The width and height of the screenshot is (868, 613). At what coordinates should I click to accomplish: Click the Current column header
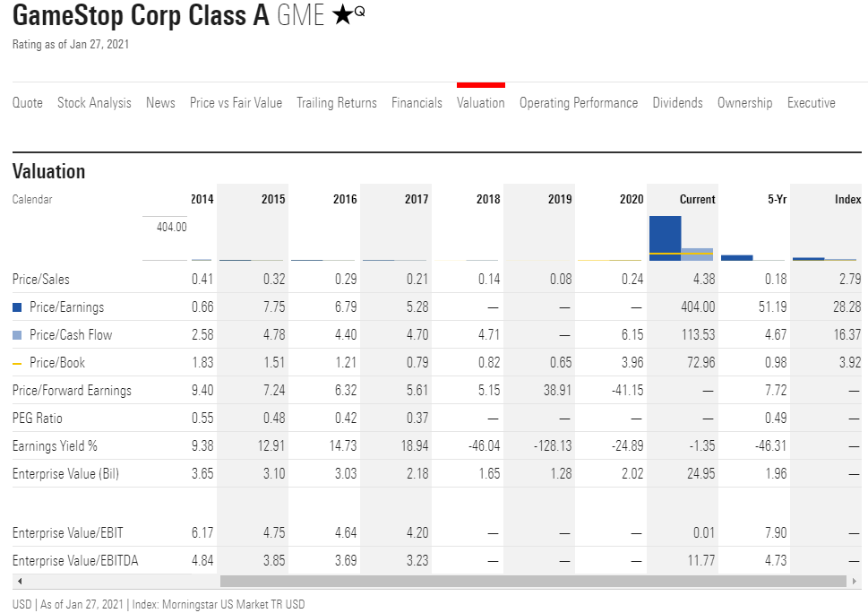(697, 200)
